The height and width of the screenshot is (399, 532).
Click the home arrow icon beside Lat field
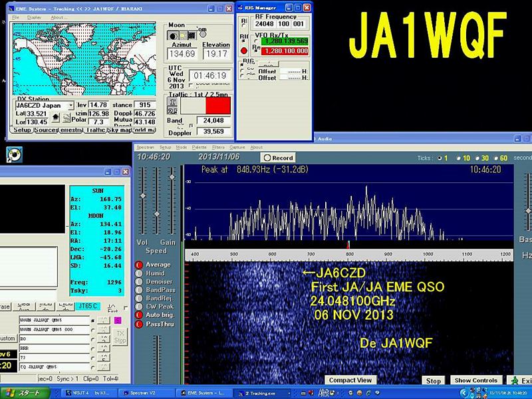pos(56,118)
